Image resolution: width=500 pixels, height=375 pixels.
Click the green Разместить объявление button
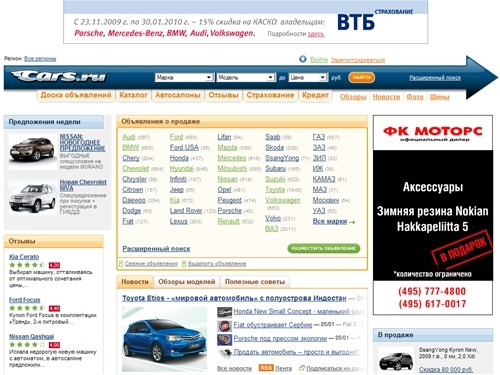coord(324,248)
